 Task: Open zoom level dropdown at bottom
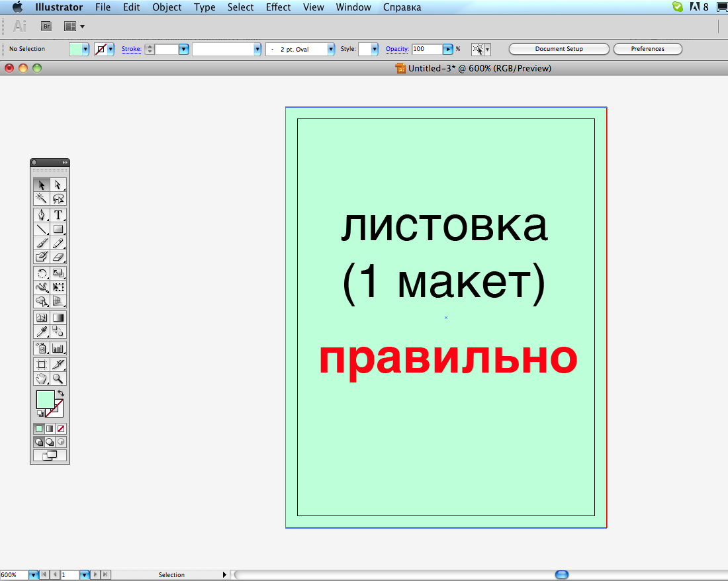click(x=33, y=575)
